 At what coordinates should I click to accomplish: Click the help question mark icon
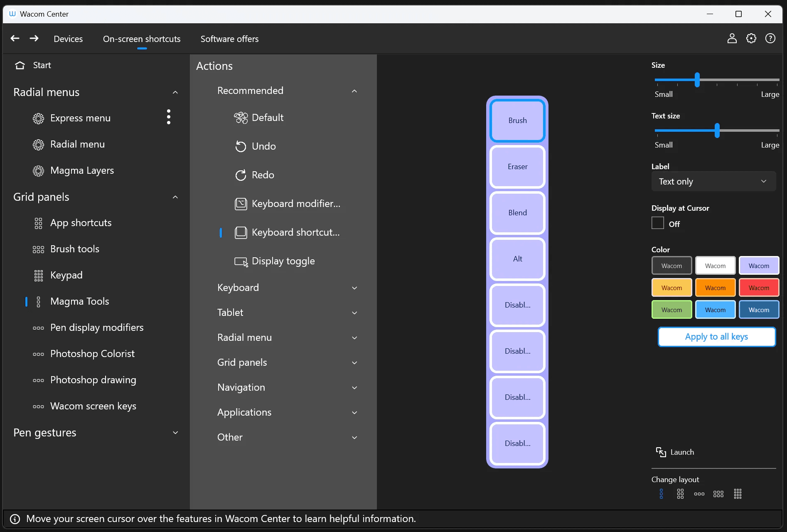pos(770,39)
